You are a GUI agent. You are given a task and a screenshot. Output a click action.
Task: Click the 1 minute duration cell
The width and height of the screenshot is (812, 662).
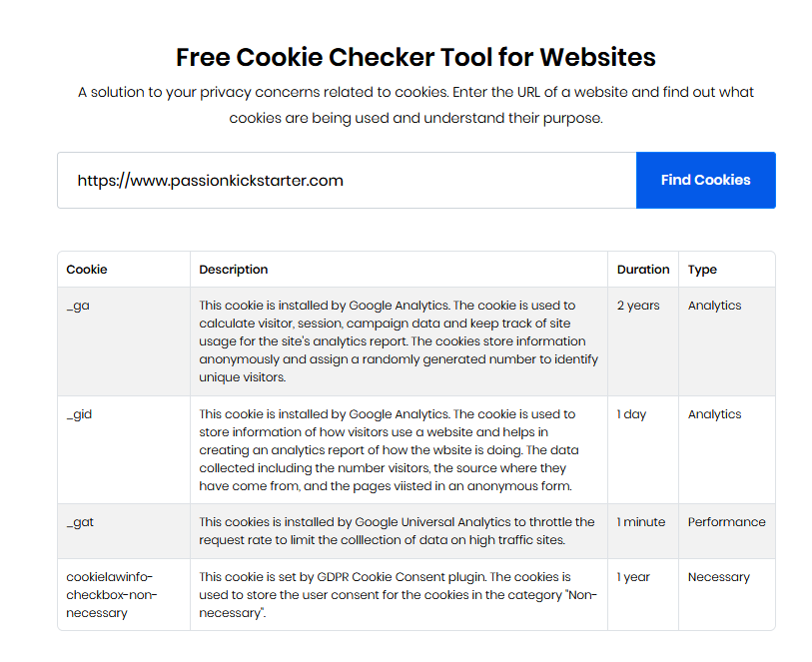(x=643, y=531)
